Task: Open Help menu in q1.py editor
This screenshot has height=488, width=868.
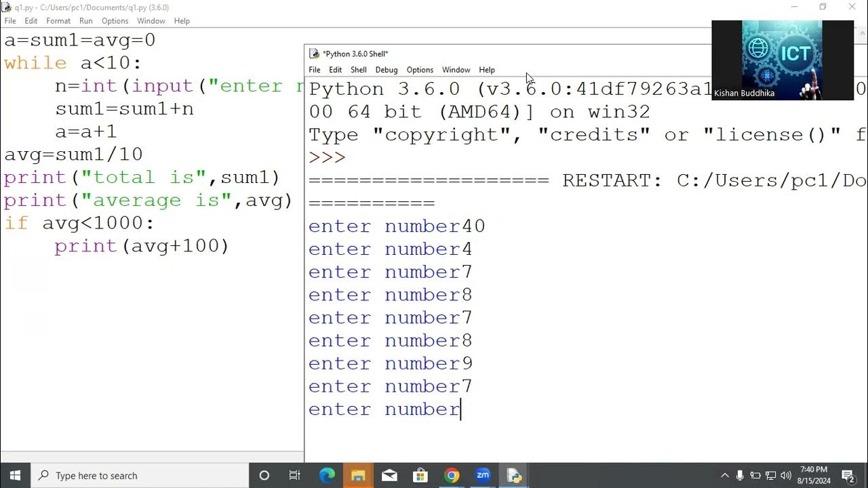Action: click(x=182, y=21)
